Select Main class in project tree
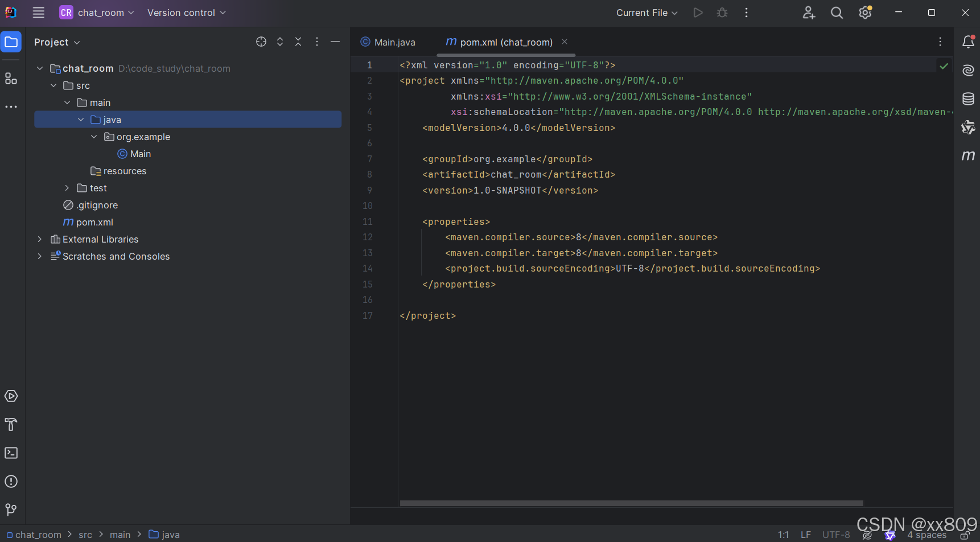This screenshot has height=542, width=980. click(x=134, y=154)
